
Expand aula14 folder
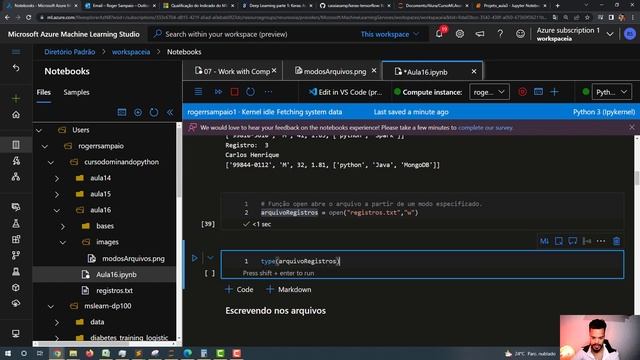(x=57, y=178)
